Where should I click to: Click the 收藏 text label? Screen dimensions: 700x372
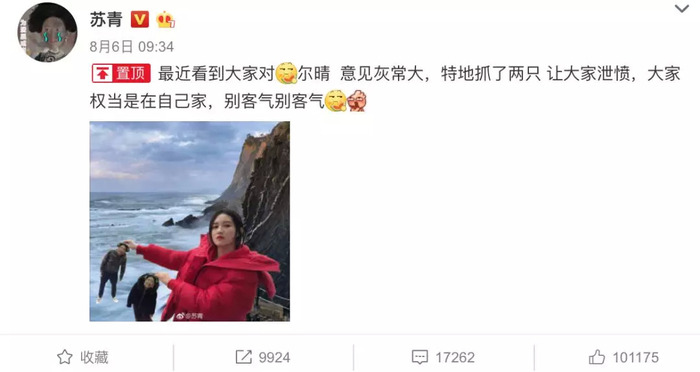pos(94,357)
